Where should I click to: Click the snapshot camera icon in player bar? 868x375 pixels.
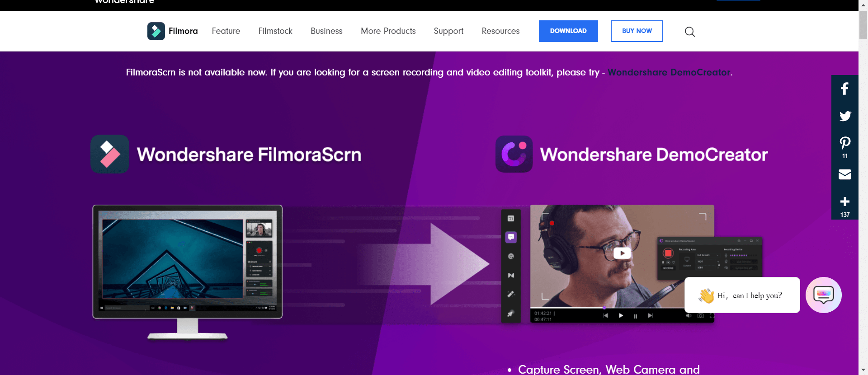700,316
